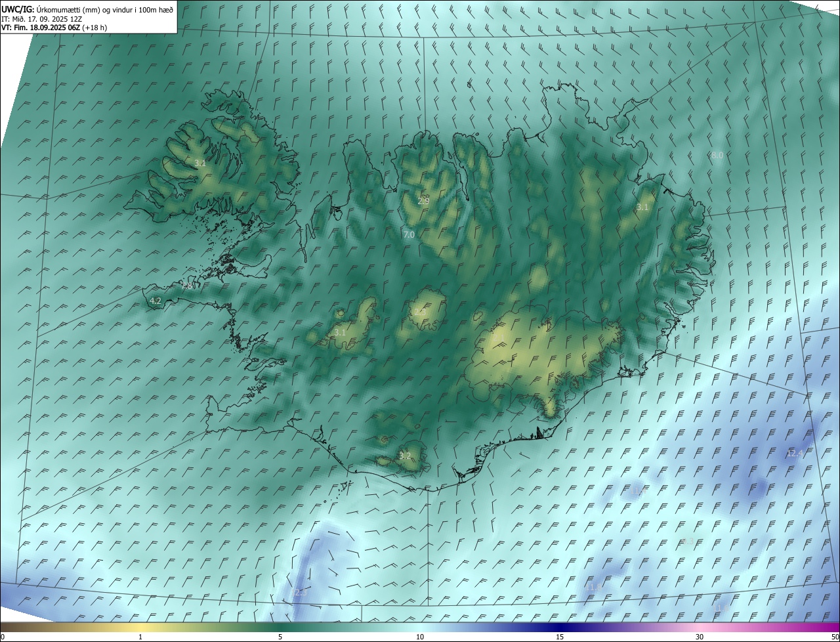Click the 10 tick on the color scale
This screenshot has width=840, height=642.
click(x=420, y=637)
